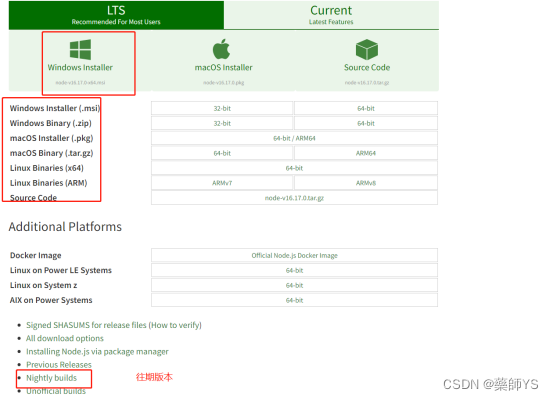Click Linux Binaries (x64) row label
Screen dimensions: 554x400
(47, 168)
